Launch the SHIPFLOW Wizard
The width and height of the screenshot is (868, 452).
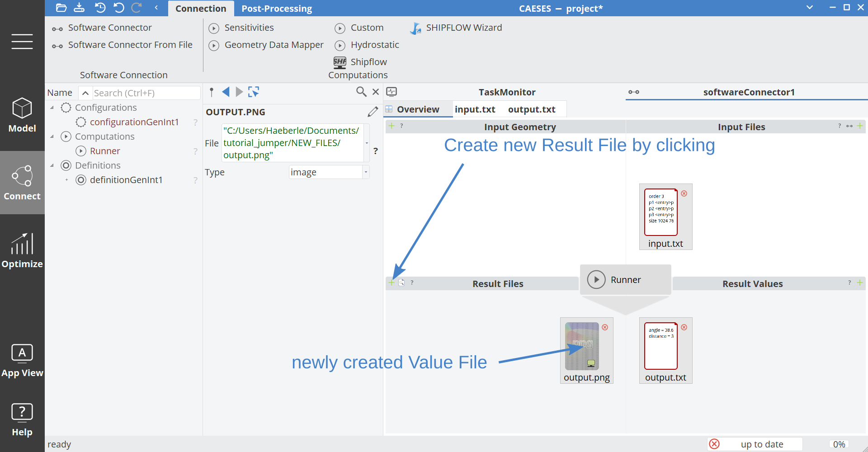point(456,28)
